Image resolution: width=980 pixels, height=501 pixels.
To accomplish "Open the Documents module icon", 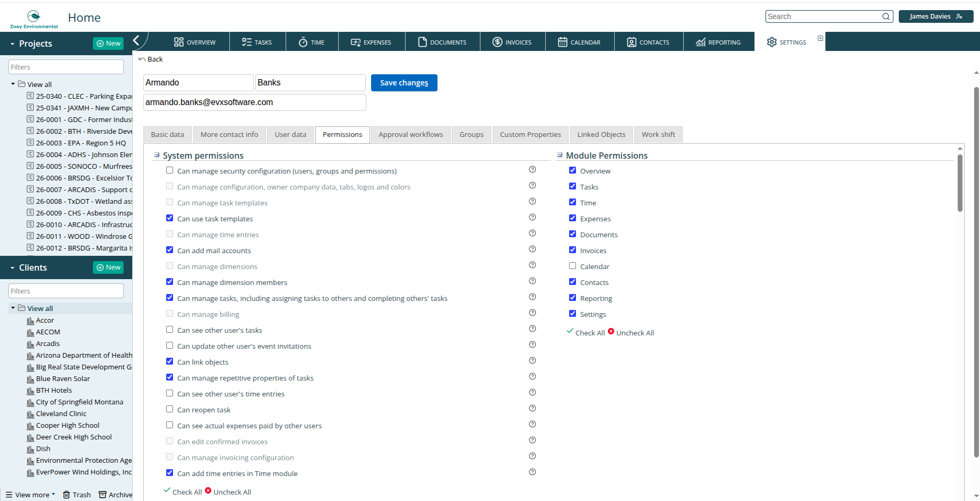I will 423,42.
